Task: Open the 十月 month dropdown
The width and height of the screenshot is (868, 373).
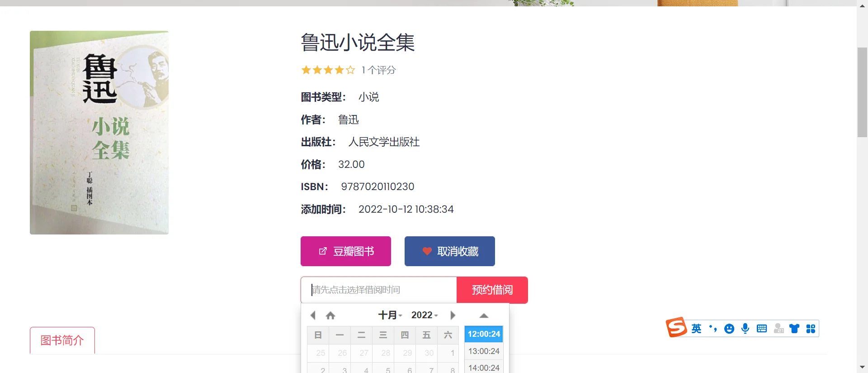Action: (390, 315)
